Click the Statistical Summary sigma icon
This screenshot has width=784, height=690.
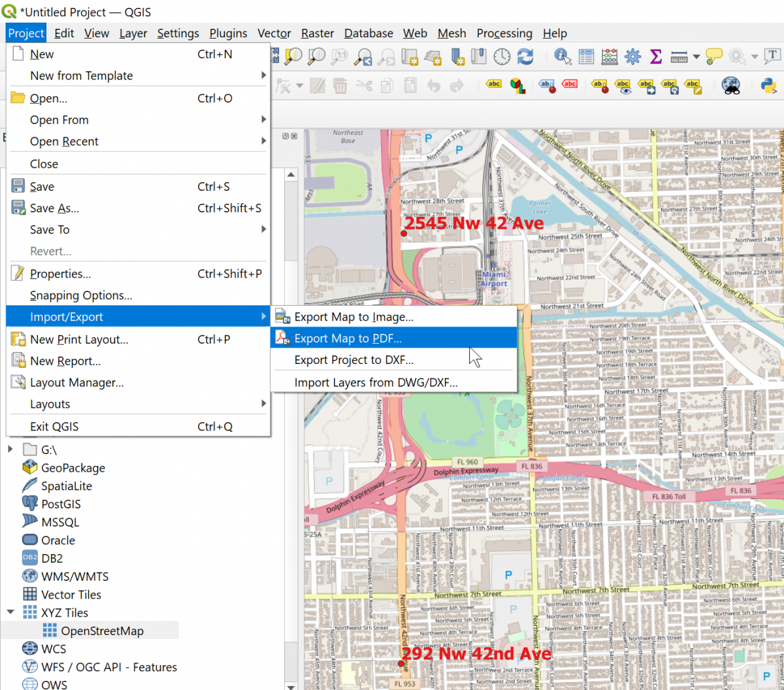[655, 57]
